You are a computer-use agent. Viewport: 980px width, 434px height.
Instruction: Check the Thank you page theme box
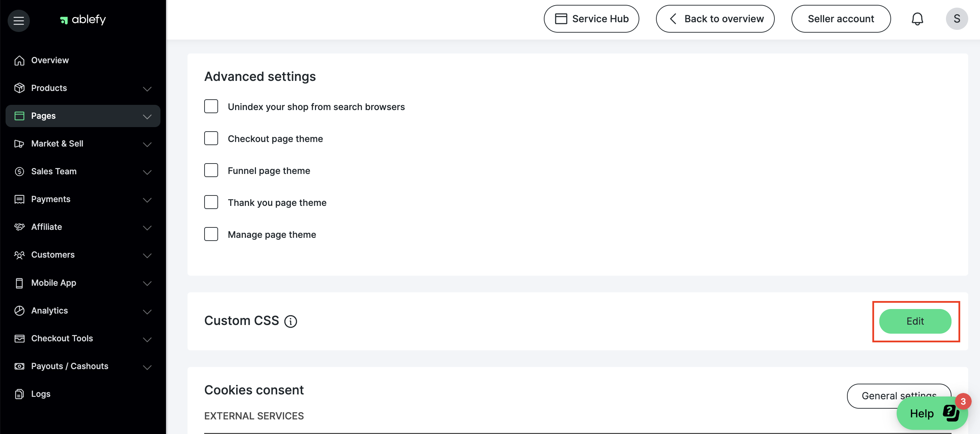coord(211,202)
